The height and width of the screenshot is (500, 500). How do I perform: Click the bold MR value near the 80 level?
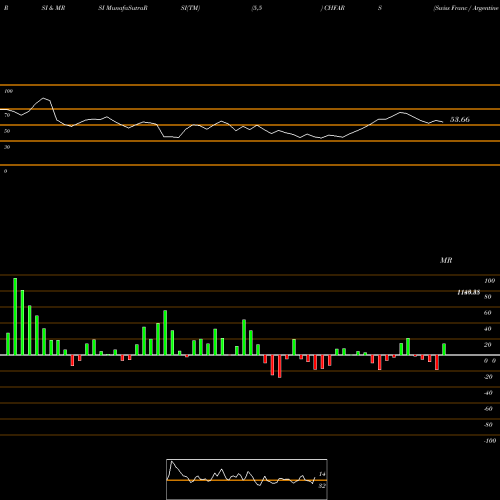tap(469, 292)
